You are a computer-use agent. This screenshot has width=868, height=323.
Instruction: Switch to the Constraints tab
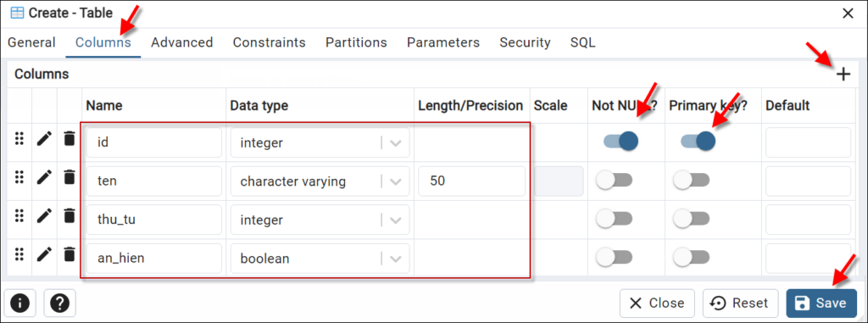point(269,42)
